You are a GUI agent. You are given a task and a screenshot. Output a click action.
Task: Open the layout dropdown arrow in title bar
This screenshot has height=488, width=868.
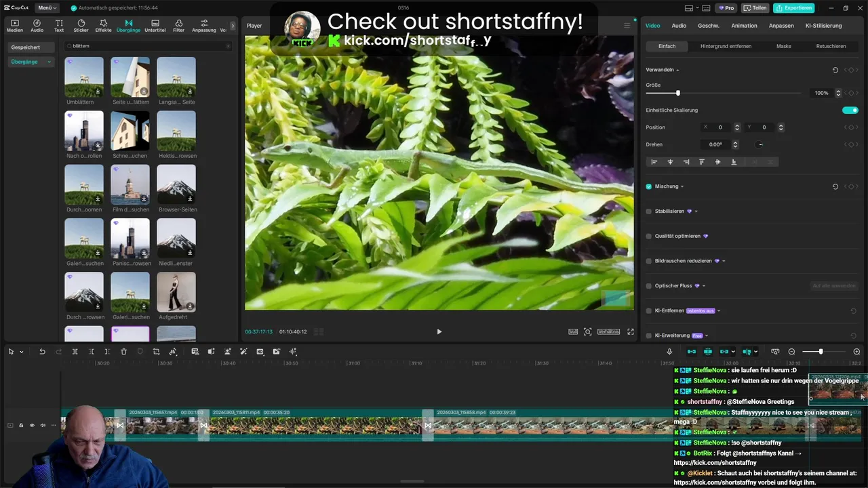coord(698,8)
